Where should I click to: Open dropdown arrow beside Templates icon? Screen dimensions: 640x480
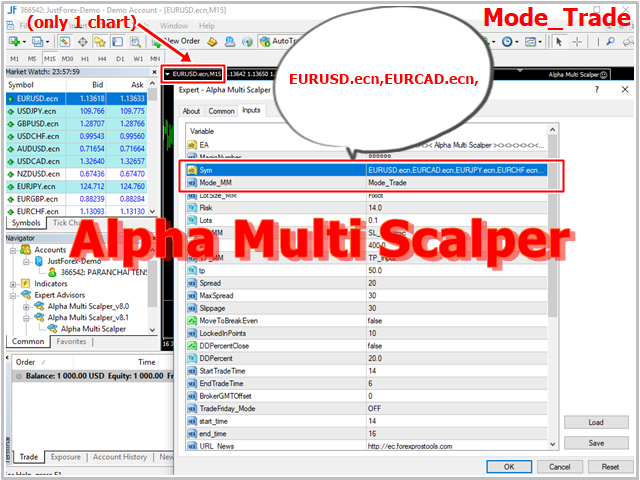(x=540, y=42)
